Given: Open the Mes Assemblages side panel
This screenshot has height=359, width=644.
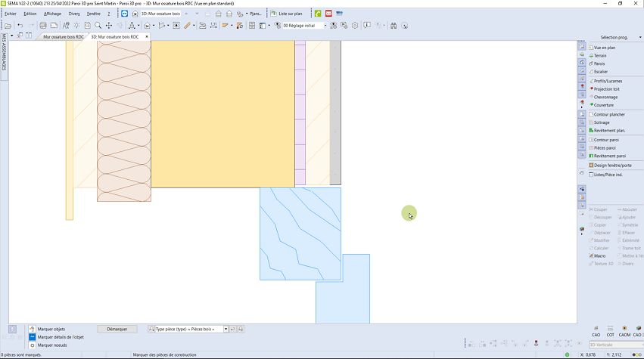Looking at the screenshot, I should click(x=3, y=52).
